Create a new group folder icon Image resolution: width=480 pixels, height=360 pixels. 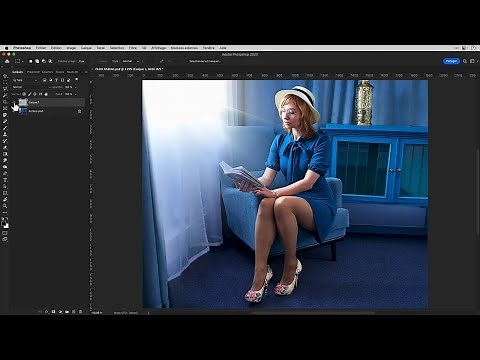(67, 312)
